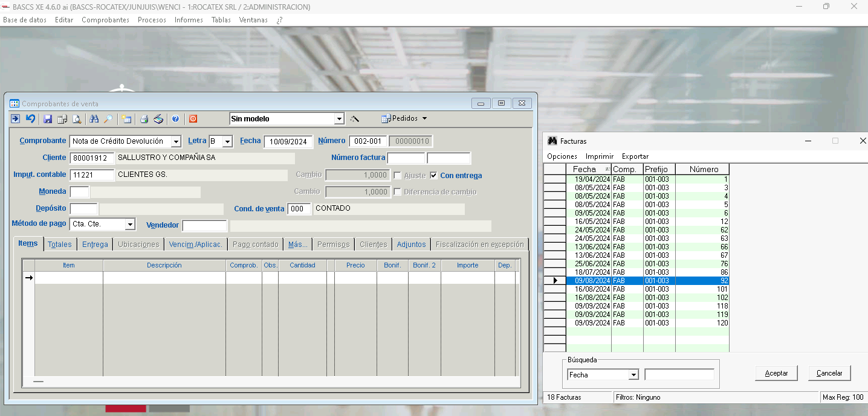This screenshot has width=868, height=416.
Task: Toggle the Diferencia de cambio checkbox
Action: pos(398,192)
